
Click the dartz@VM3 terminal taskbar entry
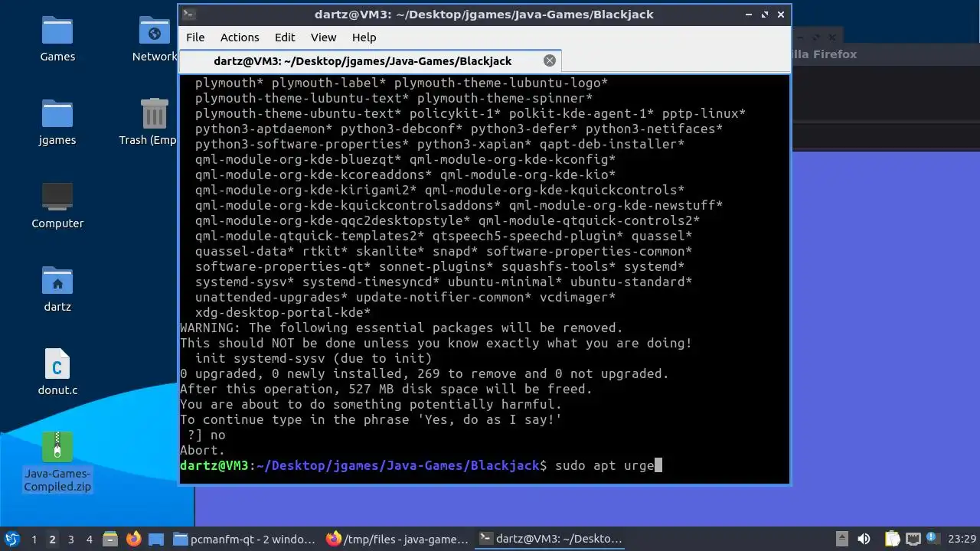tap(550, 539)
